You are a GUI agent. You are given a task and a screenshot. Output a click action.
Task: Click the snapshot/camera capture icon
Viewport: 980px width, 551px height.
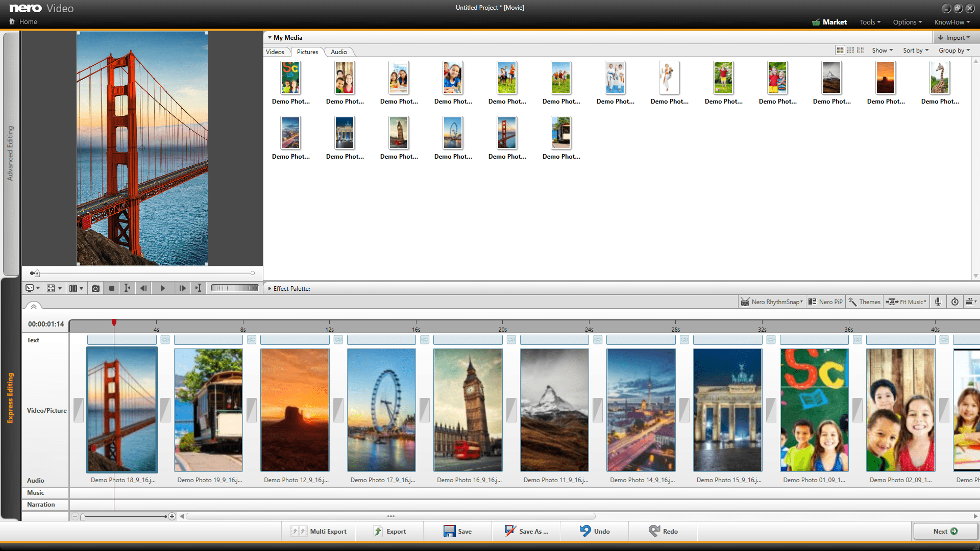tap(95, 289)
